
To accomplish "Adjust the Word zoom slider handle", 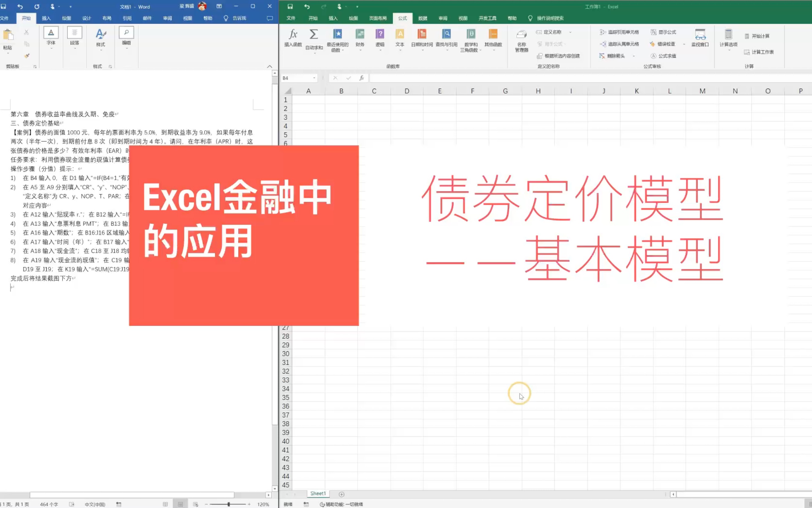I will pos(229,504).
